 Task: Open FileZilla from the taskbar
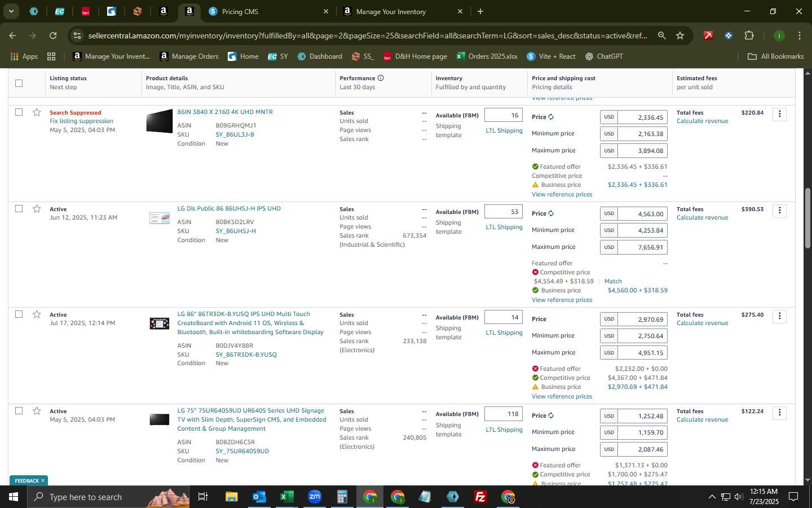pos(480,497)
